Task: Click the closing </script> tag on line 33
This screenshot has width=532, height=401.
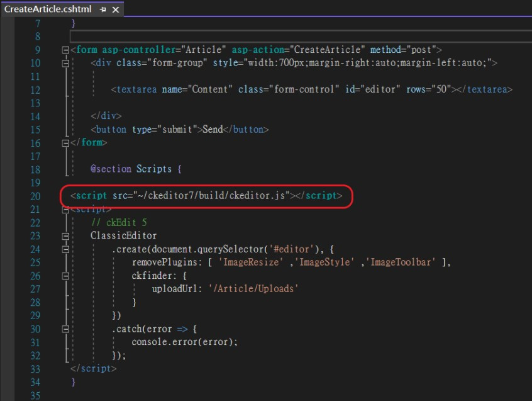Action: 93,368
